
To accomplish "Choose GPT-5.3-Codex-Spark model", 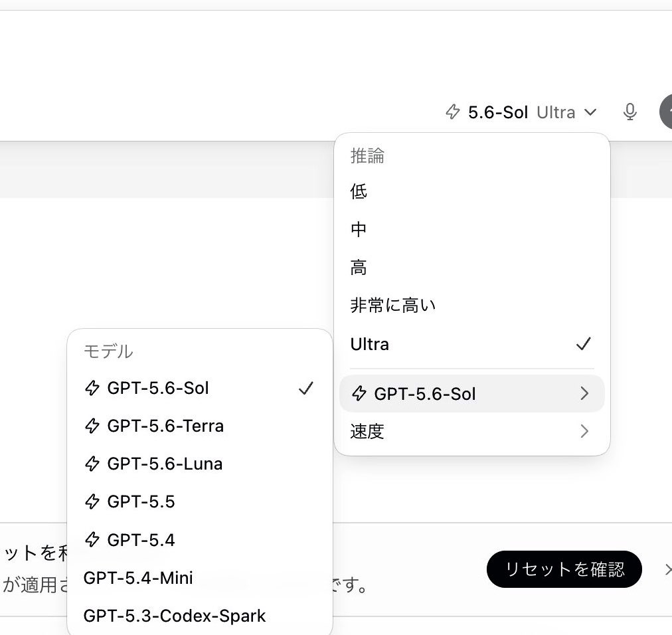I will [x=200, y=616].
